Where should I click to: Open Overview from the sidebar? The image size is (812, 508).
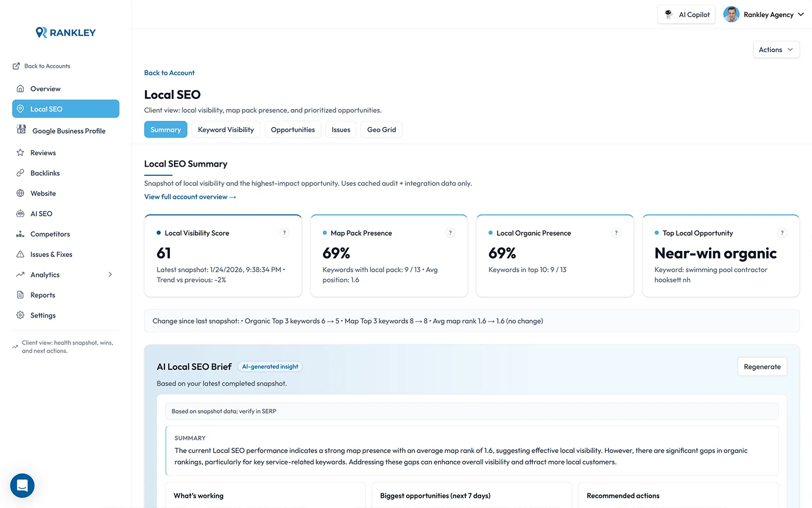[46, 88]
